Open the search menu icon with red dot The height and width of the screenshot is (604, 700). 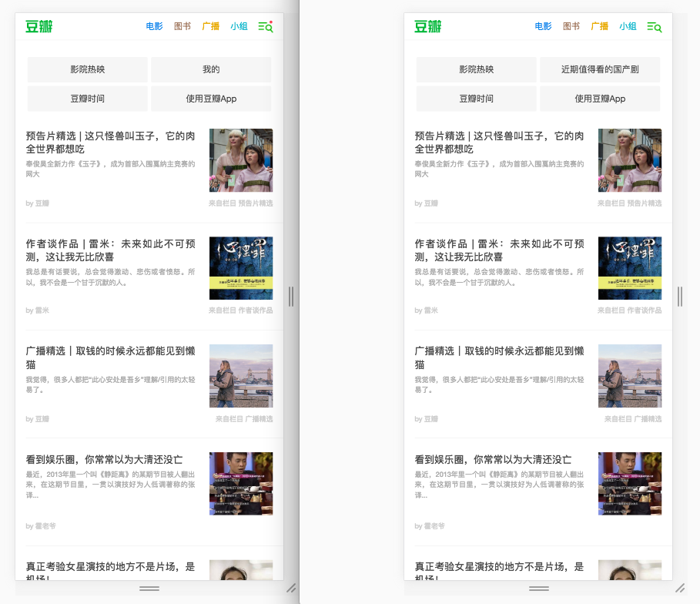(x=266, y=27)
